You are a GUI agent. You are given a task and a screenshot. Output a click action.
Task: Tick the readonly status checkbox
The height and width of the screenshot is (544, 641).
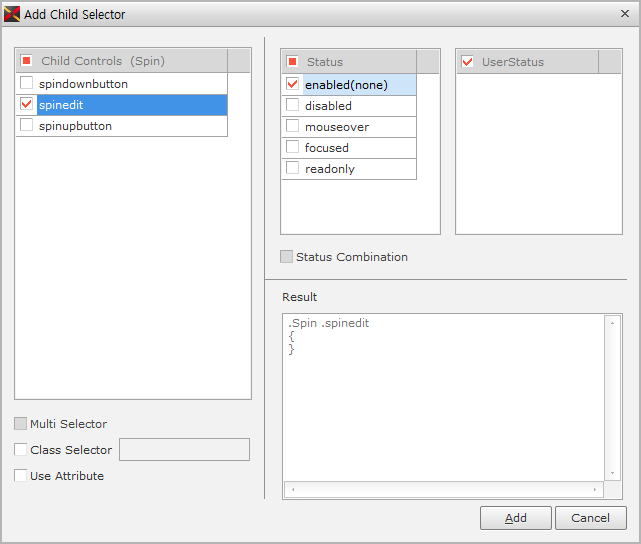coord(293,168)
